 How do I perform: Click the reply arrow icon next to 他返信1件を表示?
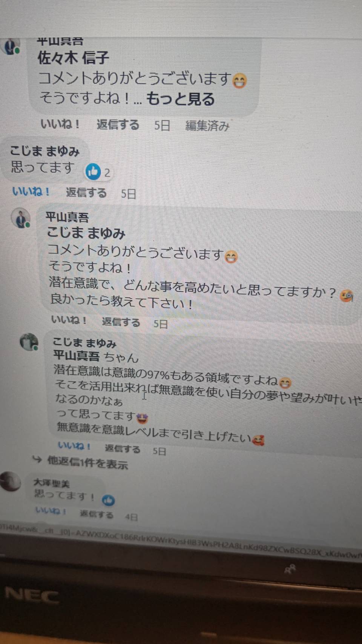point(37,459)
